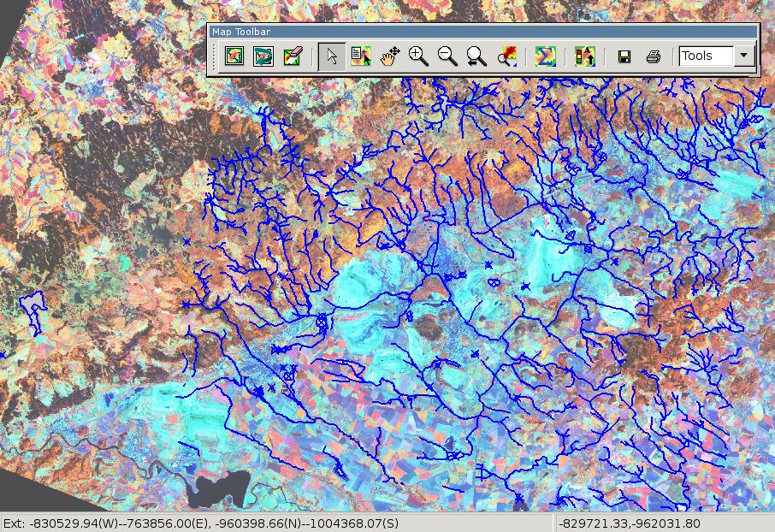775x532 pixels.
Task: Click the Tools combo box text
Action: [706, 56]
